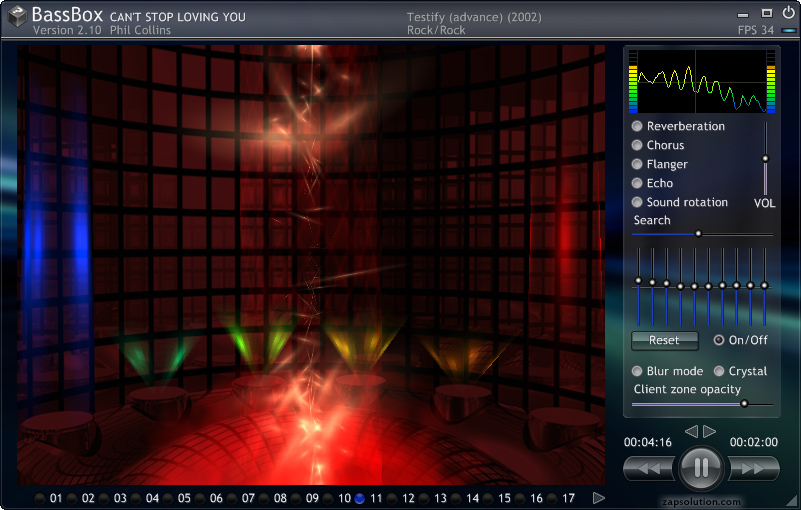
Task: Click album text Testify (advance) (2002)
Action: (474, 17)
